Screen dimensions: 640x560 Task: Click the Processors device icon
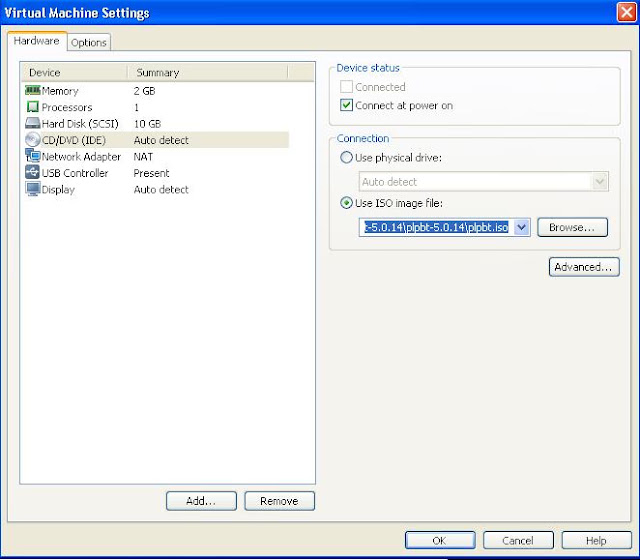pyautogui.click(x=33, y=107)
